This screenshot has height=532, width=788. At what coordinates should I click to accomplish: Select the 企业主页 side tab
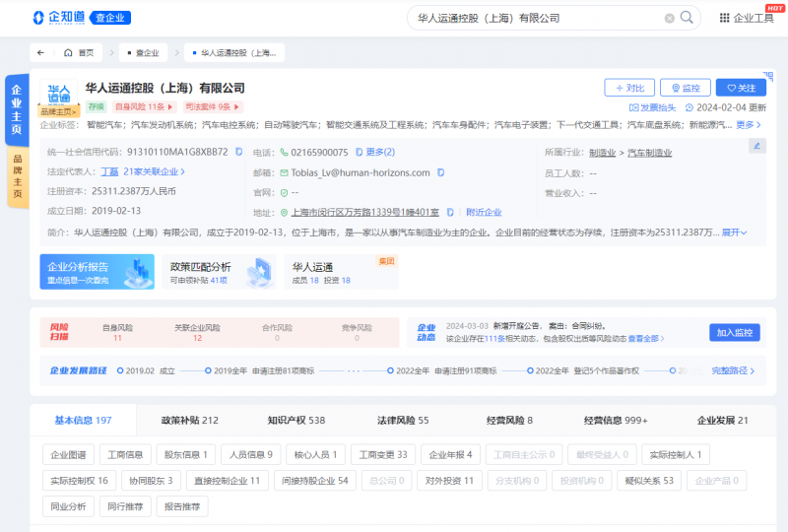click(17, 109)
